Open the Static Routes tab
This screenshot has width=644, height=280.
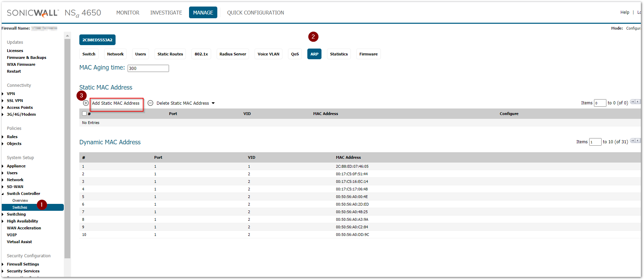(170, 54)
